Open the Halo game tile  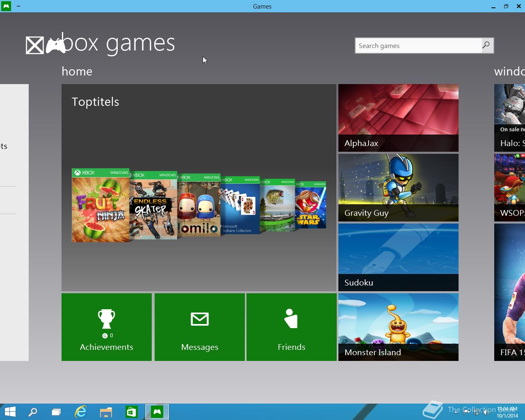(x=509, y=118)
